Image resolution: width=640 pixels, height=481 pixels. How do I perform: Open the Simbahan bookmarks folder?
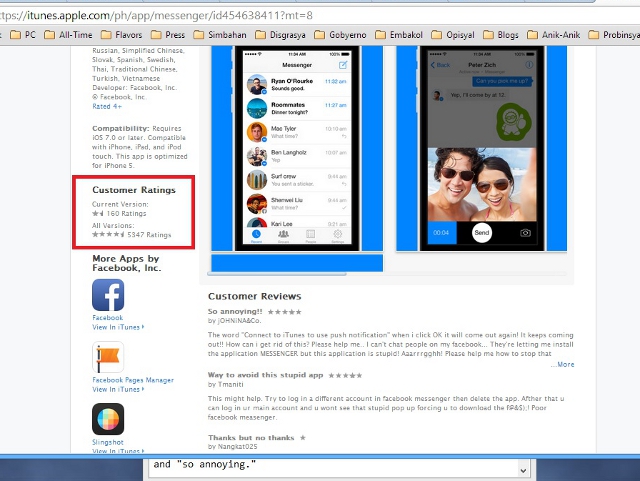click(220, 35)
